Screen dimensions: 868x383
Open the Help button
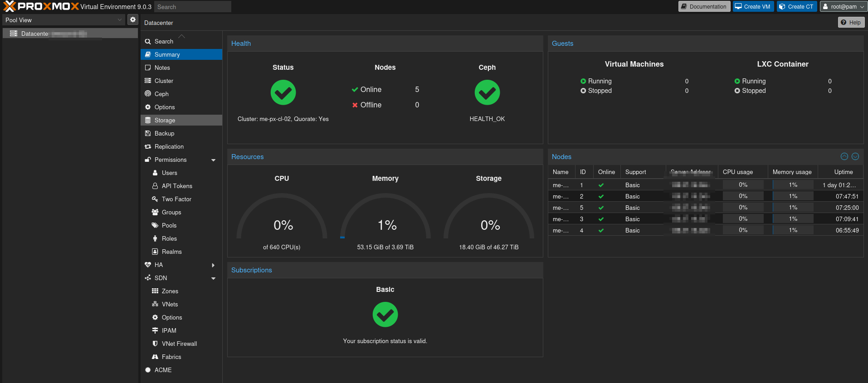click(x=851, y=22)
